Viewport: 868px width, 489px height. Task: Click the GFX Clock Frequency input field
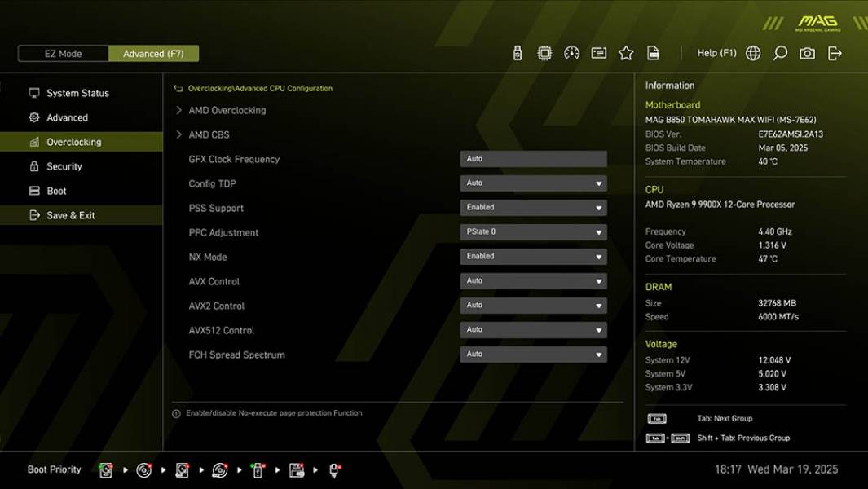click(x=533, y=159)
